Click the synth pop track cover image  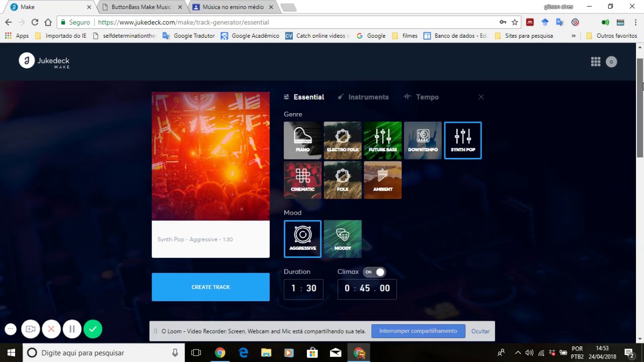point(211,156)
